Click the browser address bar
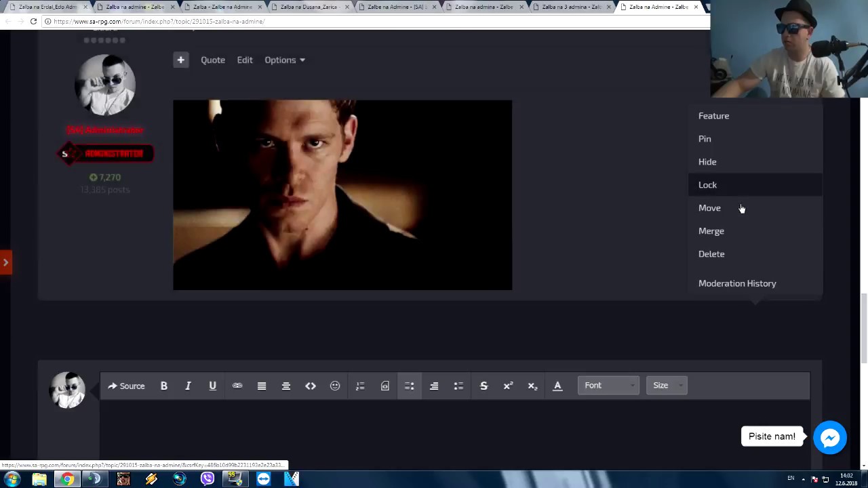This screenshot has width=868, height=488. 376,22
